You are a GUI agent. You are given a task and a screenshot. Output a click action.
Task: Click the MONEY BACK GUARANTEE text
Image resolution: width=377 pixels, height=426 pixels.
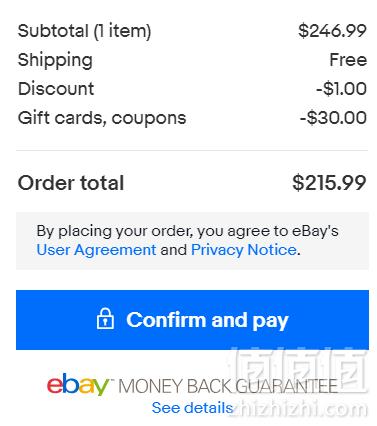[x=228, y=387]
